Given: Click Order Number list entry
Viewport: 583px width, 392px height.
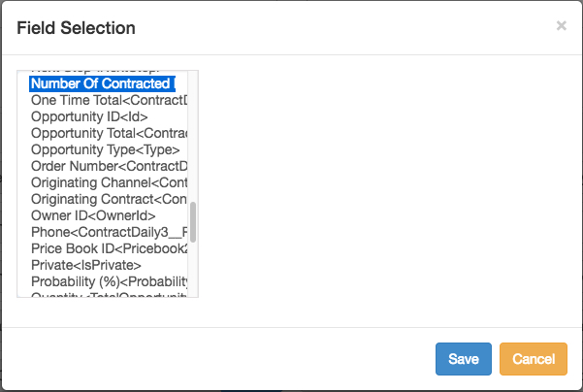Looking at the screenshot, I should pyautogui.click(x=109, y=167).
